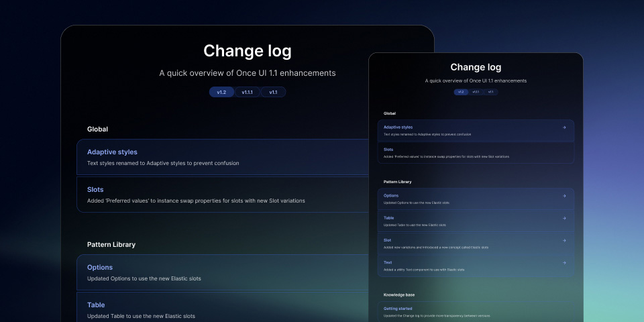Select the v1.1 tab in the large panel
This screenshot has width=644, height=322.
tap(273, 92)
